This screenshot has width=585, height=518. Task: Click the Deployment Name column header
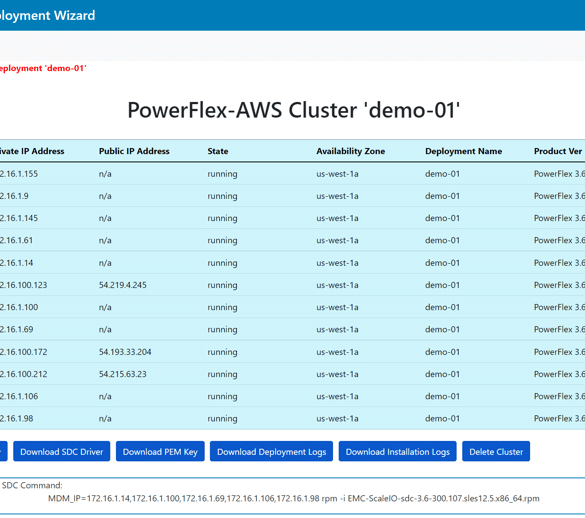tap(463, 151)
